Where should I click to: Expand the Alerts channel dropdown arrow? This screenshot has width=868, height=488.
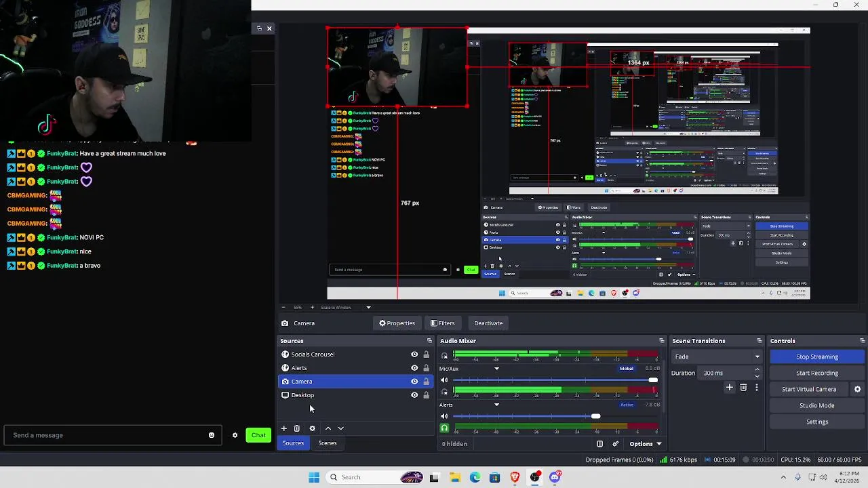(x=496, y=405)
